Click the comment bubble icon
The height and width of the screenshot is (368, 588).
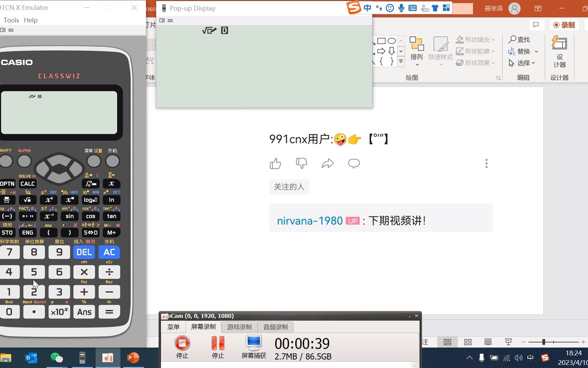[354, 164]
